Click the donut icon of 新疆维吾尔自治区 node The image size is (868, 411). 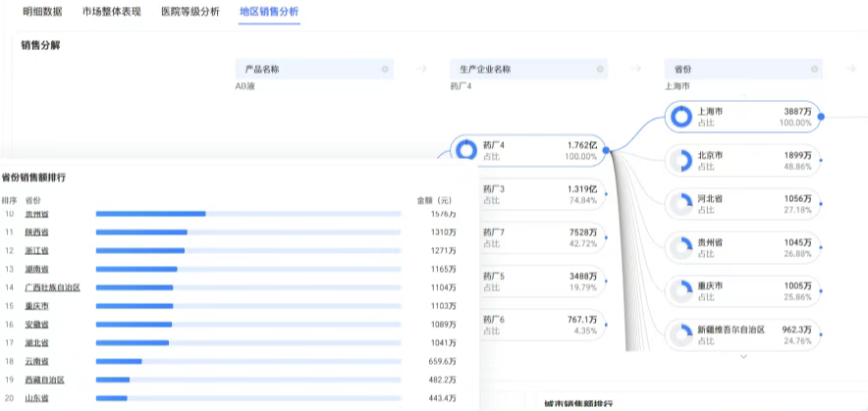pyautogui.click(x=681, y=334)
